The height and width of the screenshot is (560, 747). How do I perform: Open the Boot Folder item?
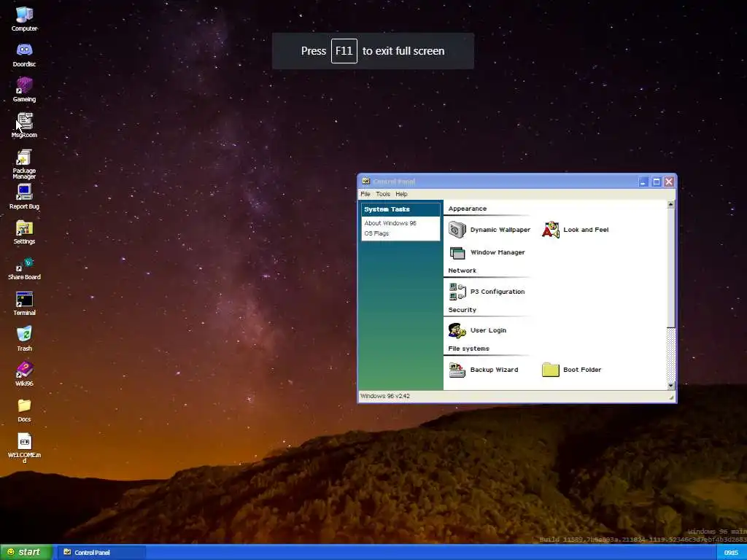point(572,370)
